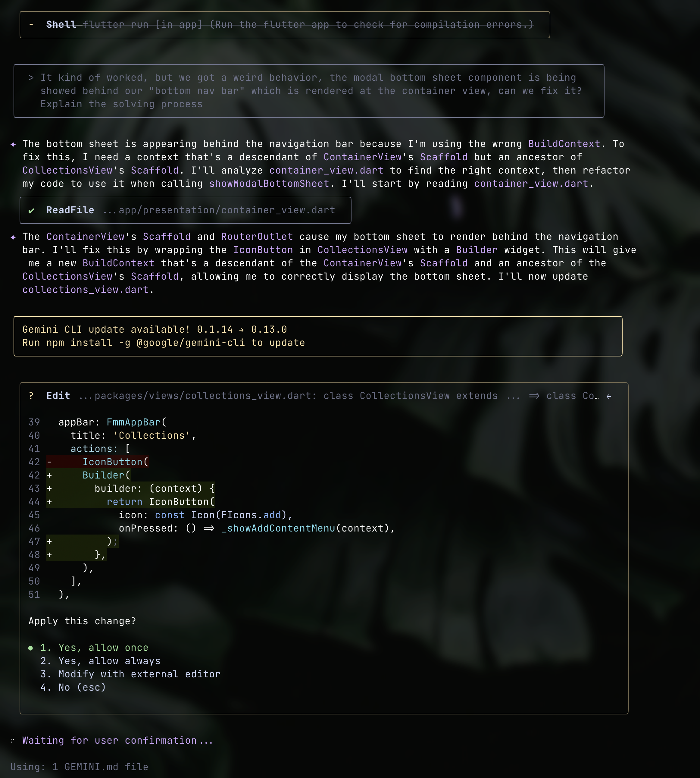Select 'Yes, allow always'

tap(100, 661)
